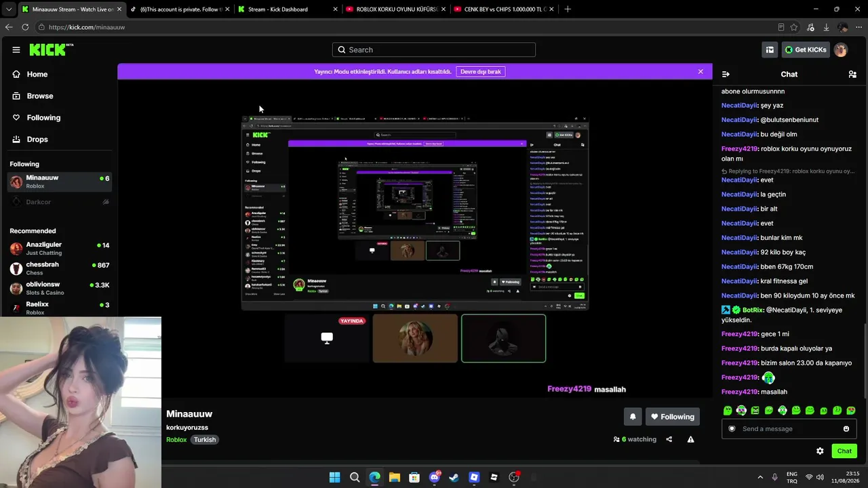Send message with the green Chat button

[844, 451]
